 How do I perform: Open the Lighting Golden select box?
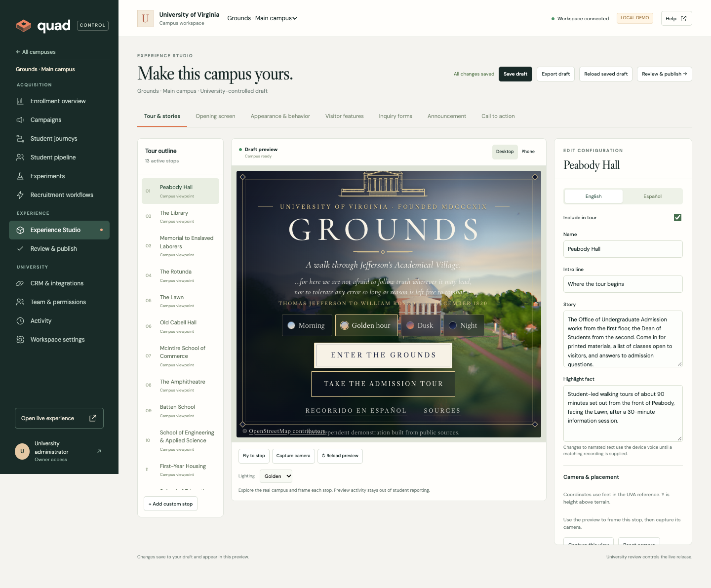click(x=276, y=476)
